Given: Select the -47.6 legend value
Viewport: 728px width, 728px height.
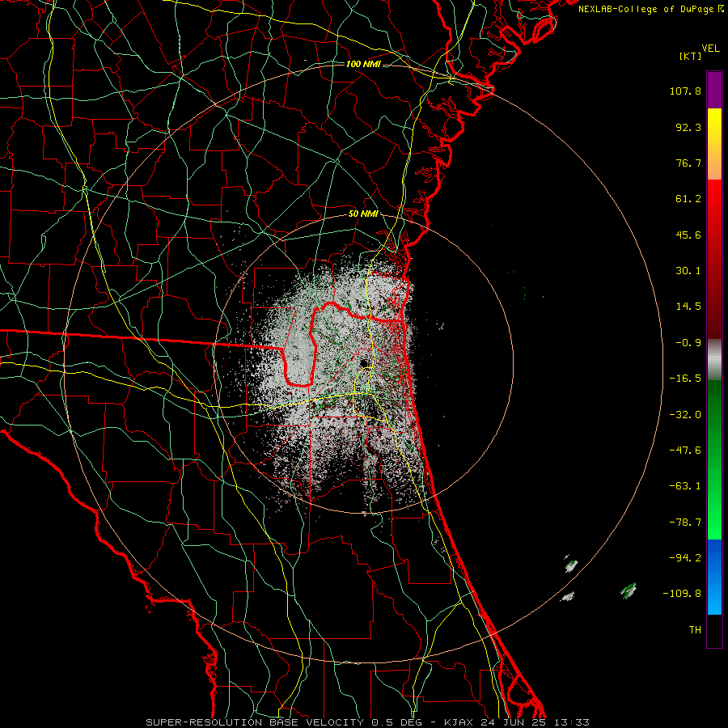Looking at the screenshot, I should (685, 451).
